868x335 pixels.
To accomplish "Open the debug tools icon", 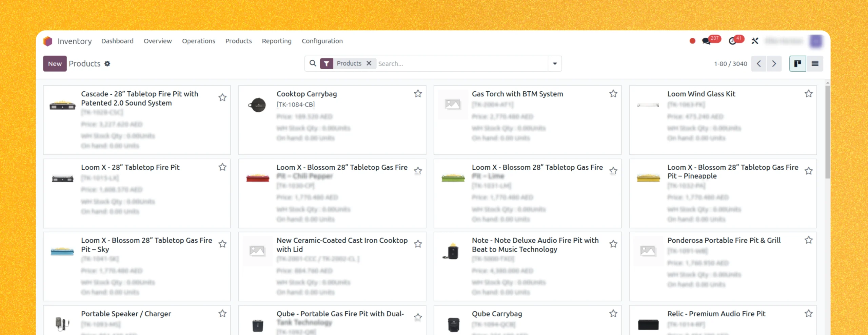I will [755, 41].
